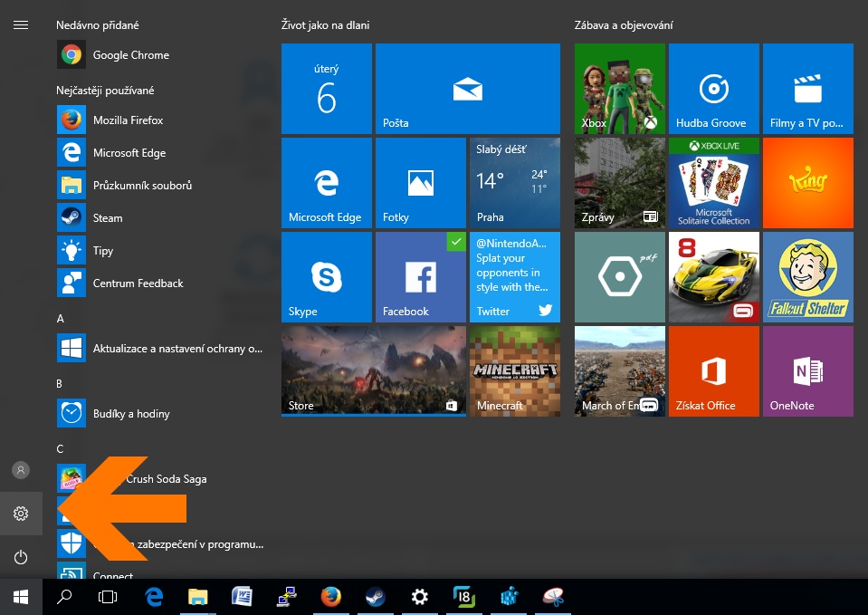
Task: Click the Power button icon
Action: coord(21,557)
